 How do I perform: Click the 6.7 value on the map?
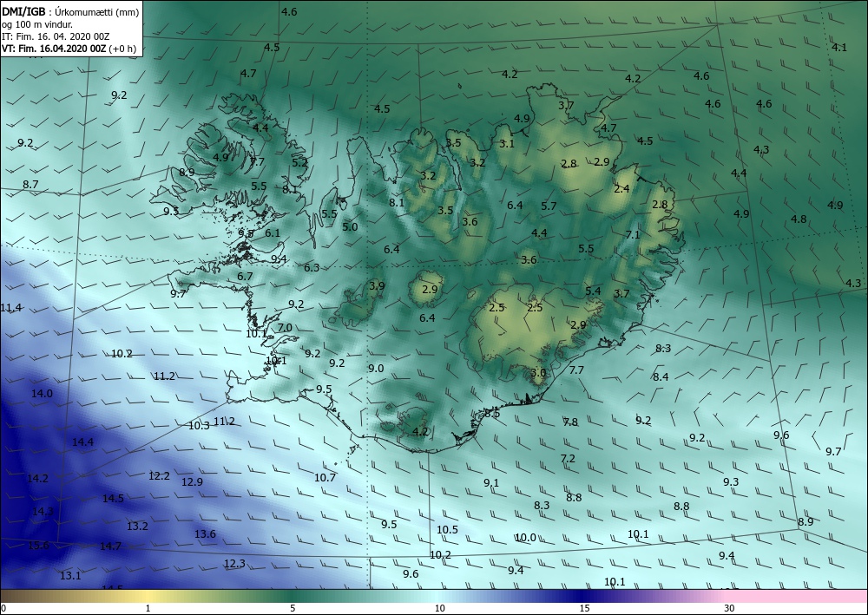(246, 276)
